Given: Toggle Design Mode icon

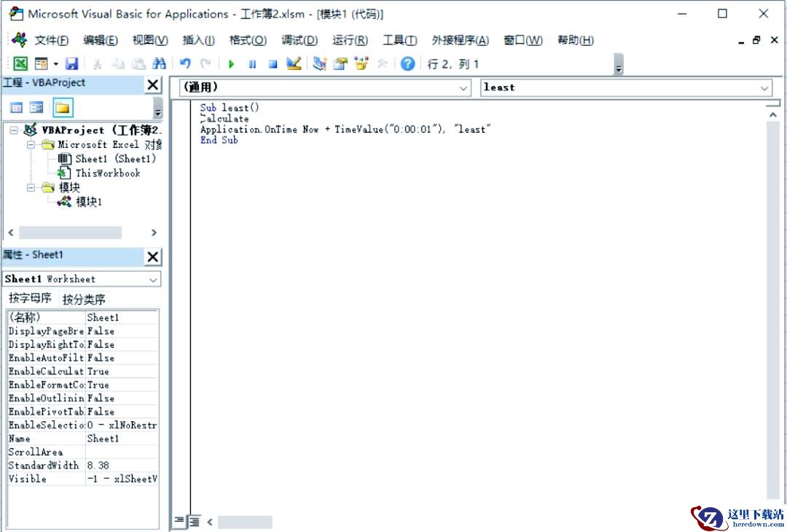Looking at the screenshot, I should click(294, 64).
